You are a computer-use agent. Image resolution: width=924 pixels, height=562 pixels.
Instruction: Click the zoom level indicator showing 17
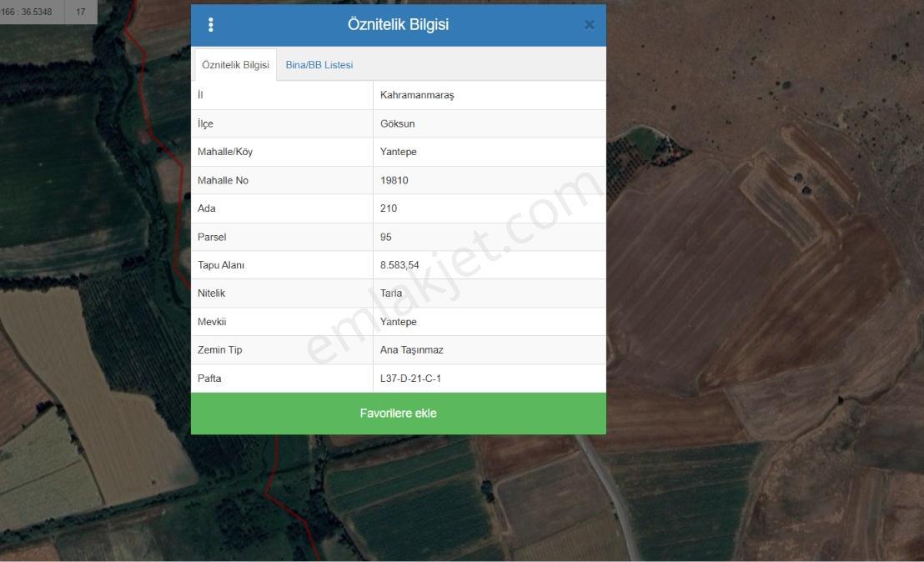[x=81, y=12]
